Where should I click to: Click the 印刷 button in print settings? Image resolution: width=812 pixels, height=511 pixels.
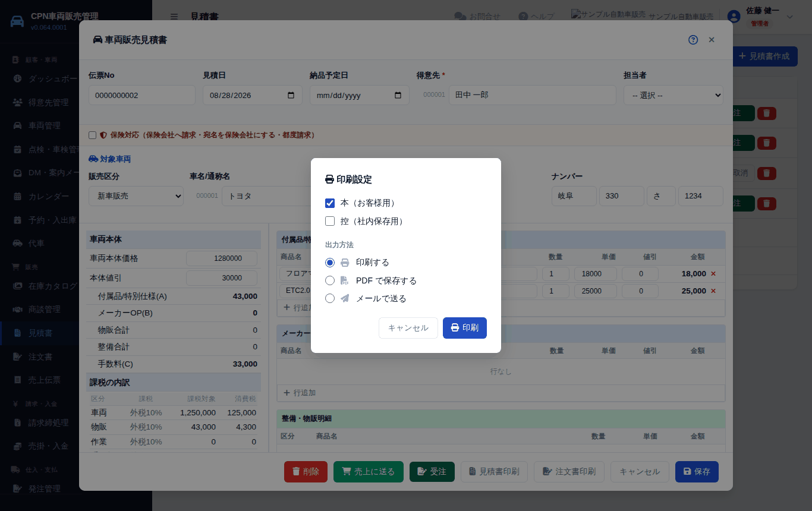(465, 328)
